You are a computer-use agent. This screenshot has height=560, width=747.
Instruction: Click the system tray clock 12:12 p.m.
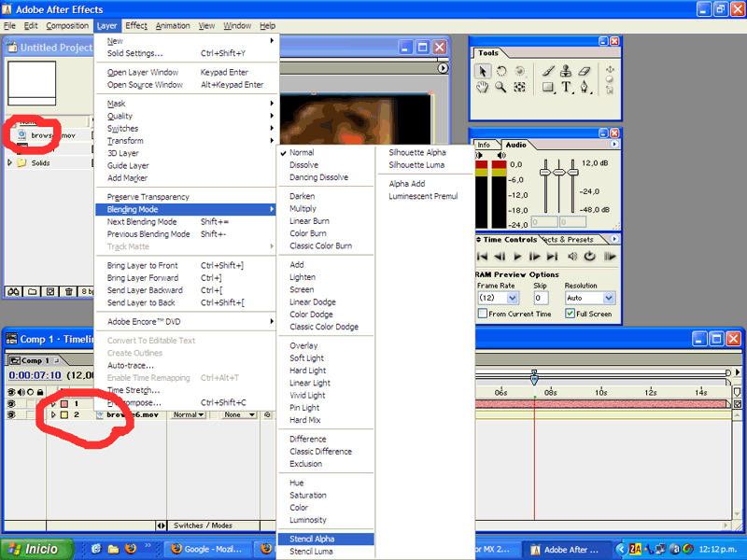[717, 549]
